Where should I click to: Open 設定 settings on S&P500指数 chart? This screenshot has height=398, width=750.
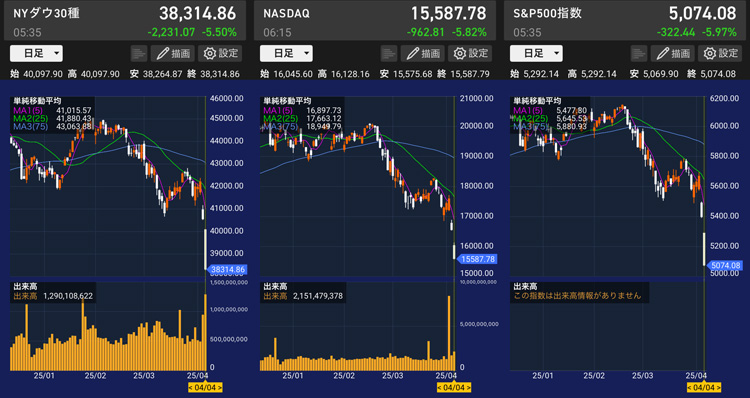pos(720,53)
